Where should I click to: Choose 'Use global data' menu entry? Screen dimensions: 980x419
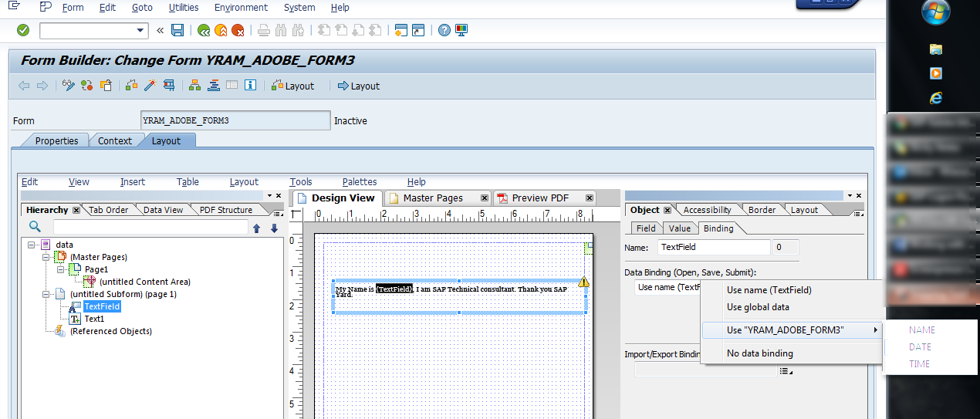tap(791, 307)
